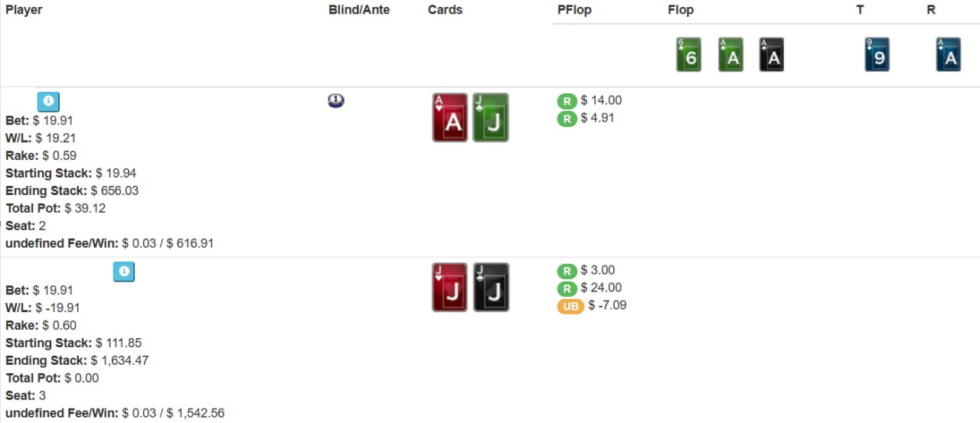Click the info icon for the Seat 2 player
The height and width of the screenshot is (423, 980).
pos(48,102)
